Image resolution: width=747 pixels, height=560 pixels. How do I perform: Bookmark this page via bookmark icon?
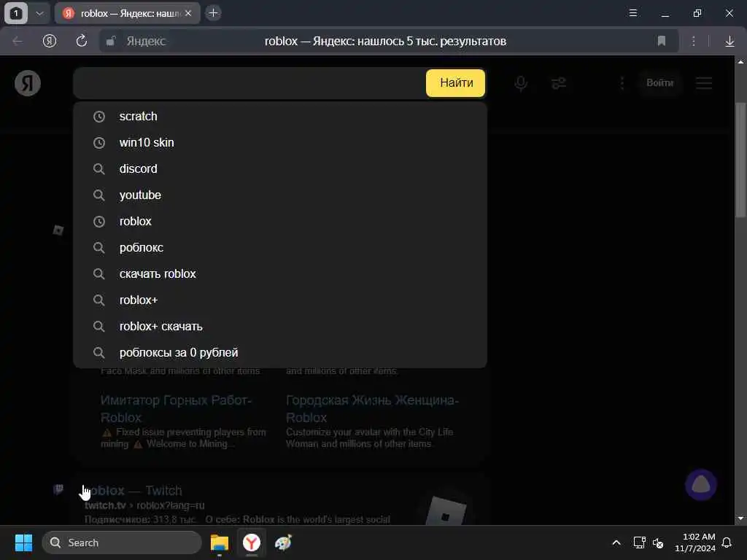tap(661, 41)
